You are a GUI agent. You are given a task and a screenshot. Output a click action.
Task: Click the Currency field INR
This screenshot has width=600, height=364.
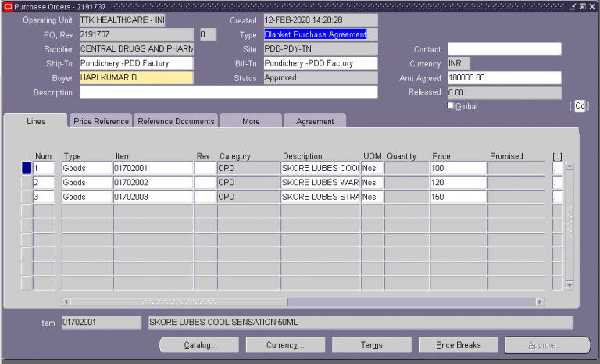[459, 63]
